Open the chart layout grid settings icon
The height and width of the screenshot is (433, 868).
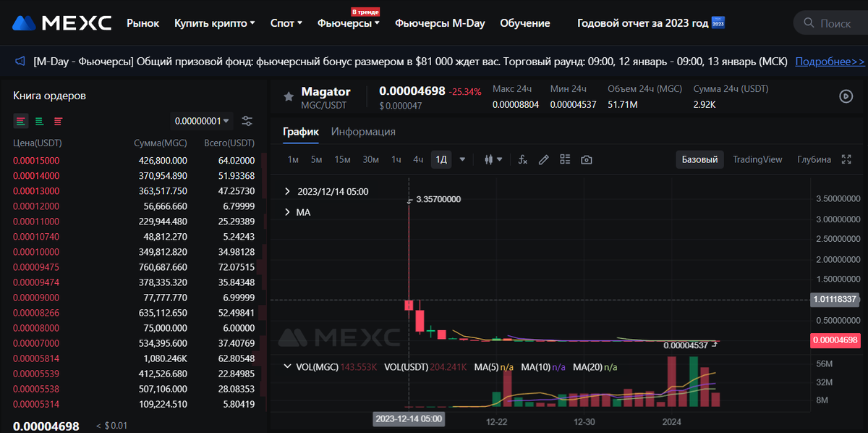click(x=566, y=159)
